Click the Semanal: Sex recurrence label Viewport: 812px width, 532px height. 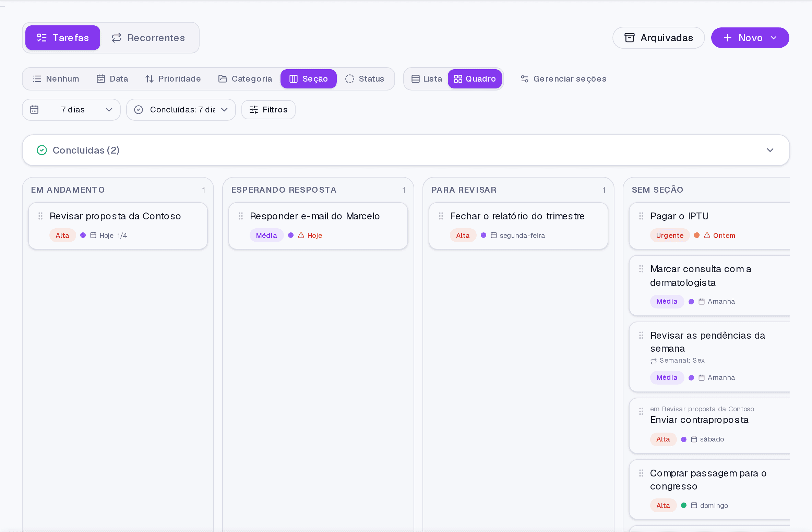tap(682, 361)
